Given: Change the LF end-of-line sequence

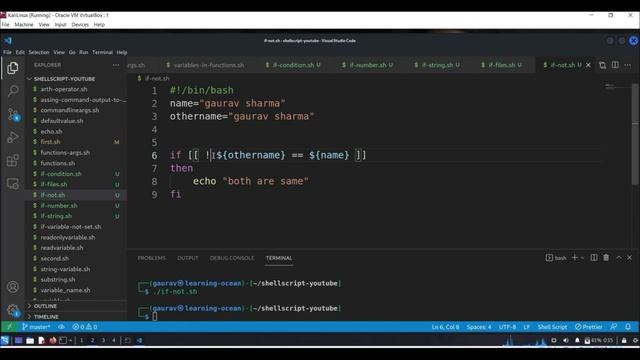Looking at the screenshot, I should point(527,327).
